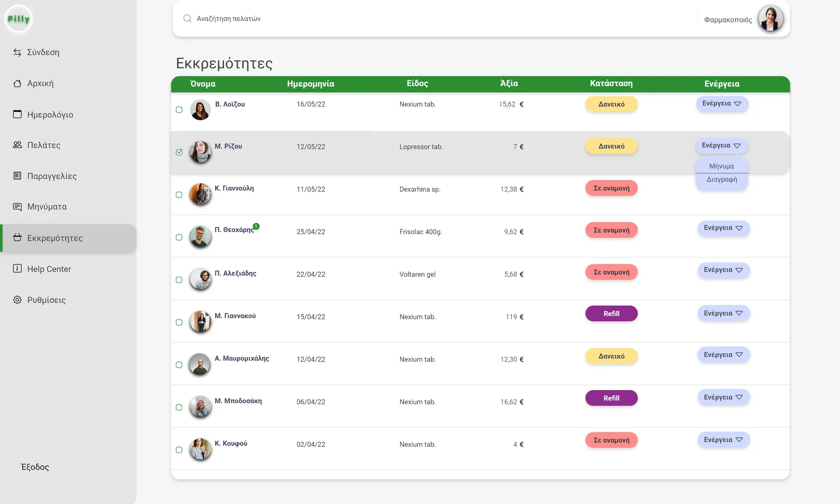
Task: Check the box for Κ. Γιαννούλη
Action: 179,195
